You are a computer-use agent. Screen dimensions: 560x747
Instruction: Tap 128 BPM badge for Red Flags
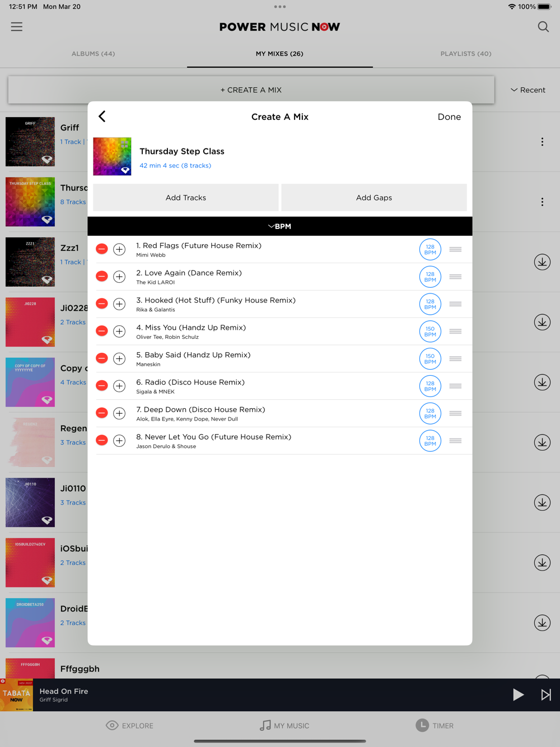(430, 249)
